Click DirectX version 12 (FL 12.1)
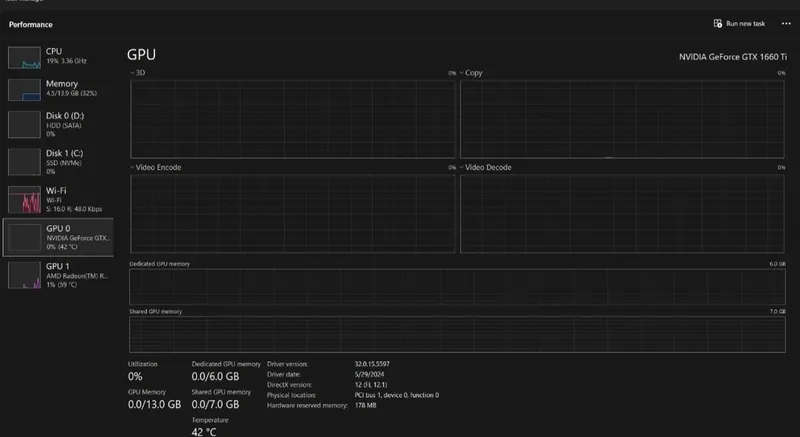 click(371, 385)
